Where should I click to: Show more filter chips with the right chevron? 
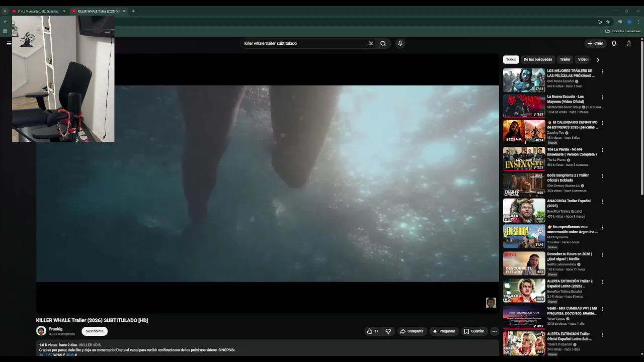pos(598,60)
